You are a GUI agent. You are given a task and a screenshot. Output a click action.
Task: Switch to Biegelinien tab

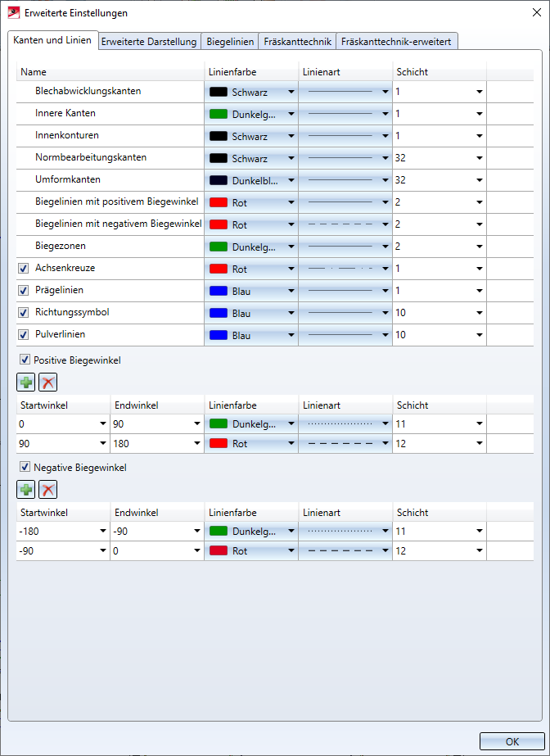click(x=230, y=42)
